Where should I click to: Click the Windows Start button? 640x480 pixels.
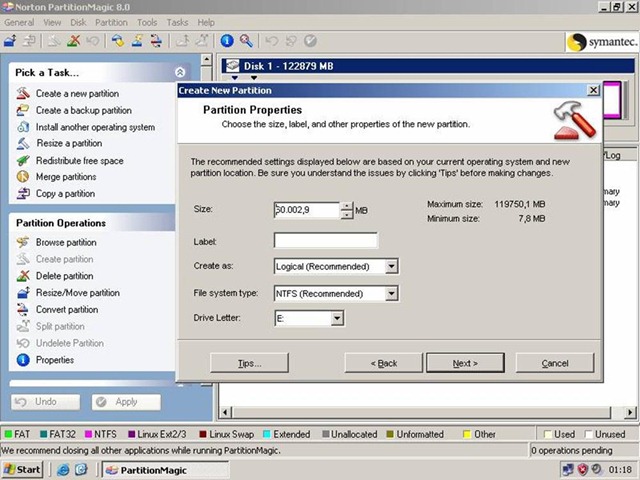point(23,470)
